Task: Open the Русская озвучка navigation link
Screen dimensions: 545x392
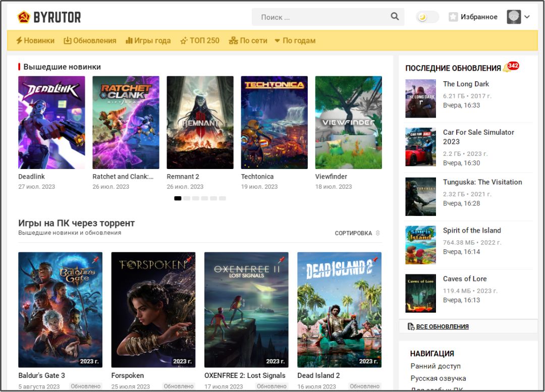Action: tap(438, 378)
